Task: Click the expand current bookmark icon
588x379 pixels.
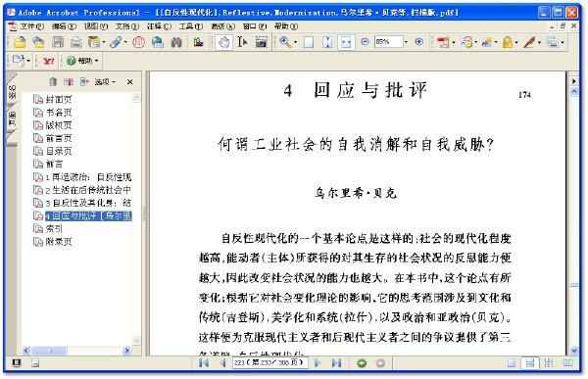Action: tap(84, 81)
